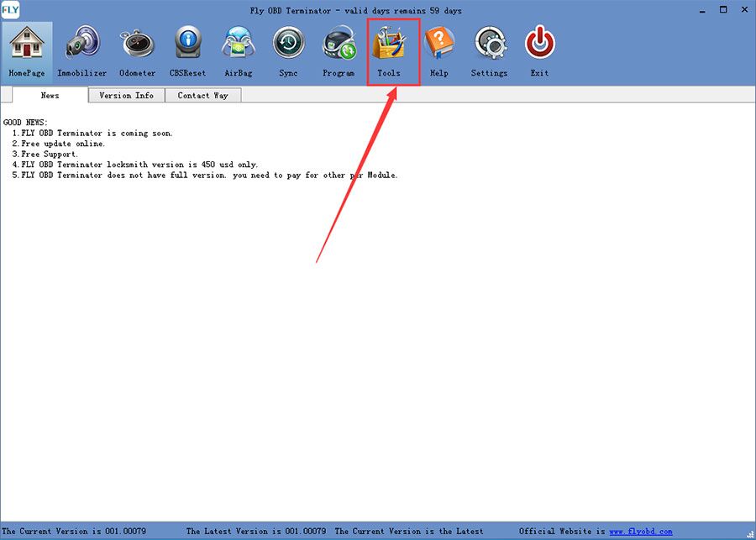This screenshot has height=540, width=756.
Task: Launch the Sync clock icon
Action: click(288, 47)
